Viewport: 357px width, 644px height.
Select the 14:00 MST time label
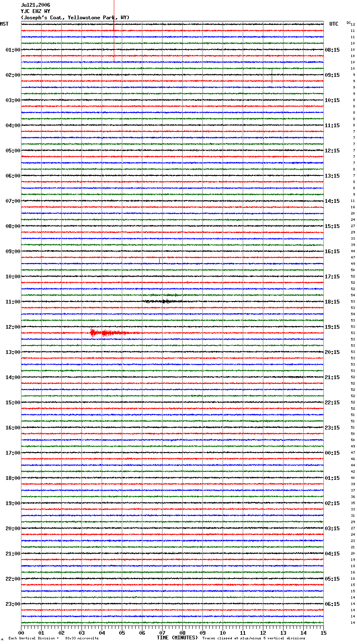tap(13, 377)
